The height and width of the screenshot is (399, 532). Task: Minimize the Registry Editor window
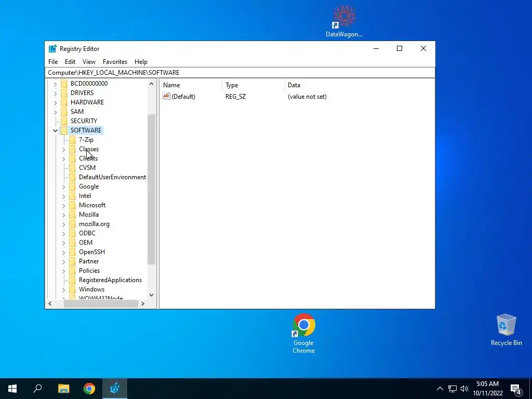click(376, 48)
